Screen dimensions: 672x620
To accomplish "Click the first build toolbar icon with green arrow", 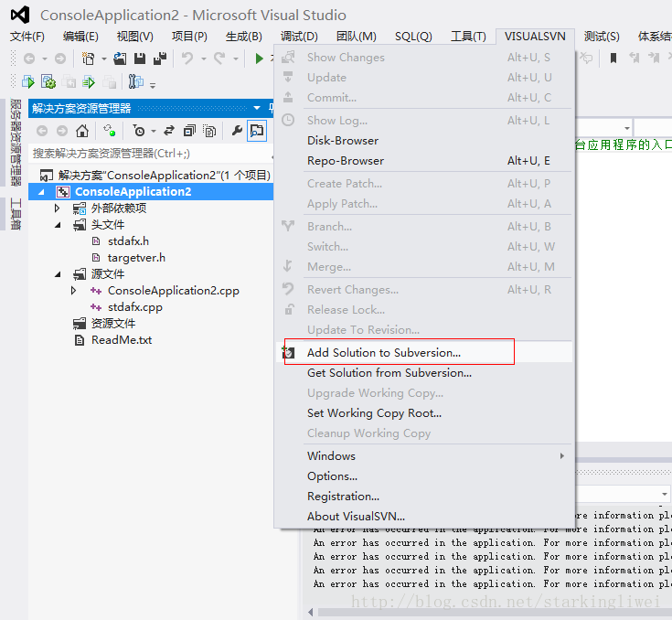I will click(28, 81).
